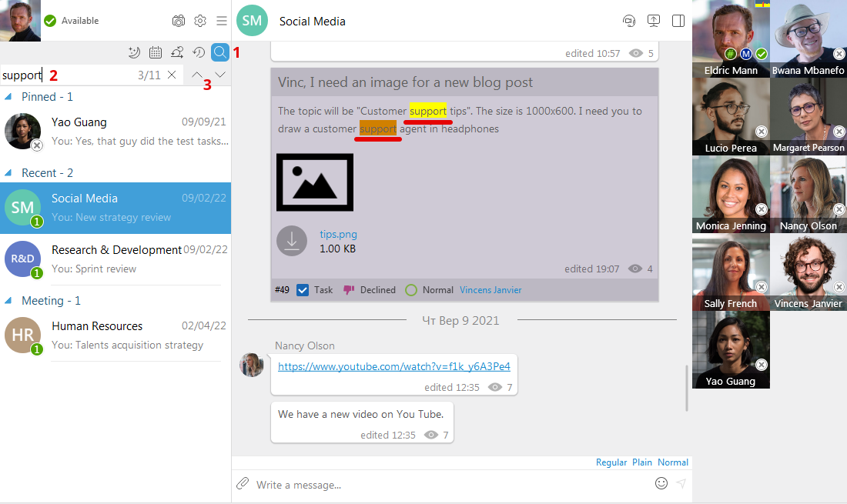Select the Research & Development conversation
The height and width of the screenshot is (504, 847).
pos(115,259)
